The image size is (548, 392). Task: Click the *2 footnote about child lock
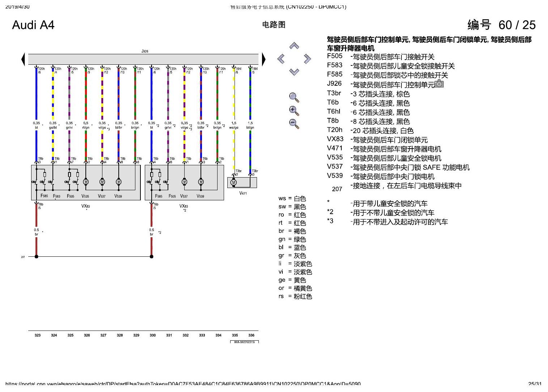pyautogui.click(x=381, y=212)
